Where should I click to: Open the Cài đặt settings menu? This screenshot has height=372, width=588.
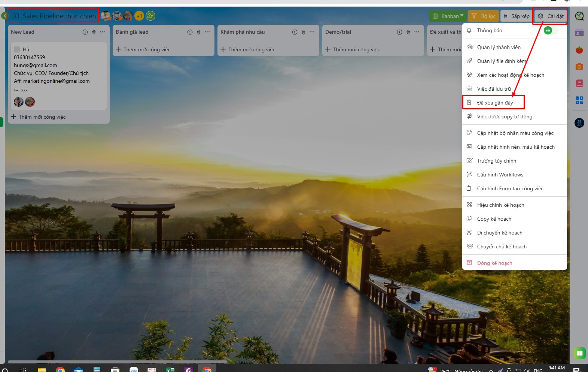pyautogui.click(x=551, y=16)
